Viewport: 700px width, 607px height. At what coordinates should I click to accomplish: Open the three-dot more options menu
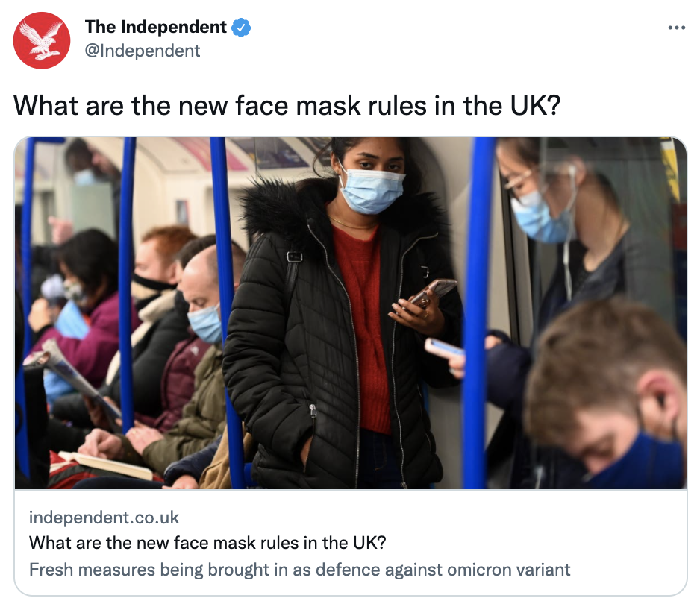(676, 28)
